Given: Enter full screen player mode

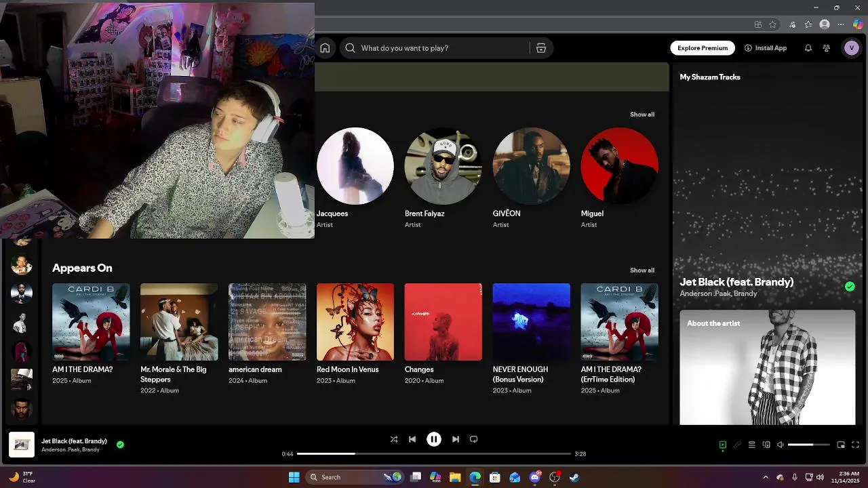Looking at the screenshot, I should pyautogui.click(x=855, y=445).
